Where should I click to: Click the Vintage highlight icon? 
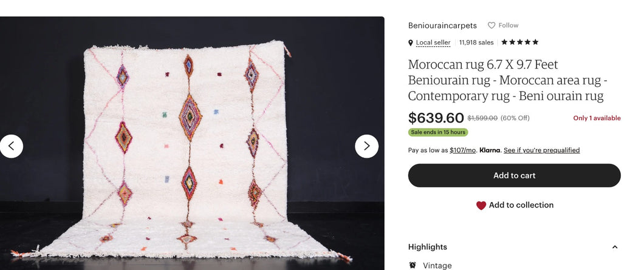[413, 265]
